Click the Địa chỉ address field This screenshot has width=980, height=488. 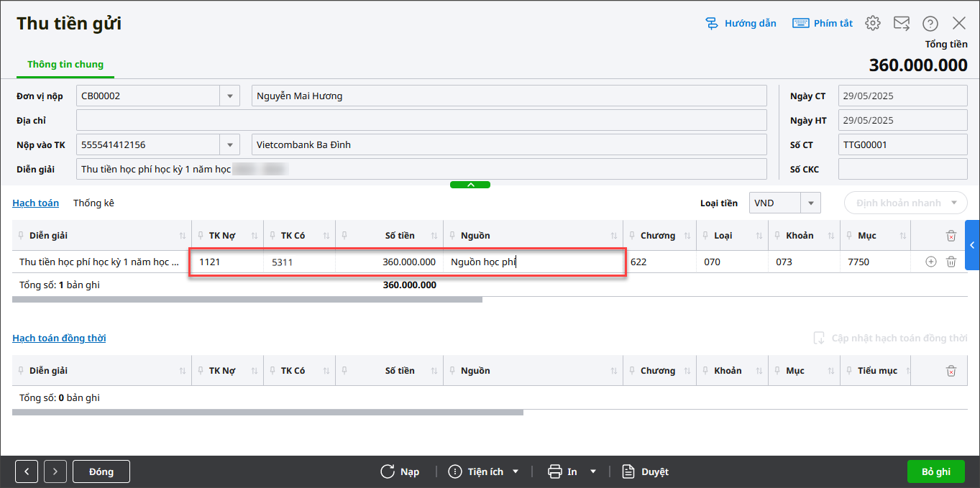coord(421,120)
